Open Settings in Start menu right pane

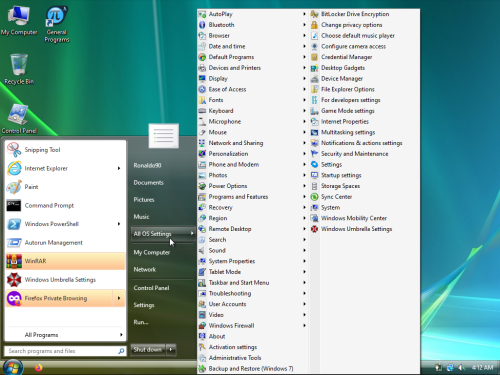144,305
